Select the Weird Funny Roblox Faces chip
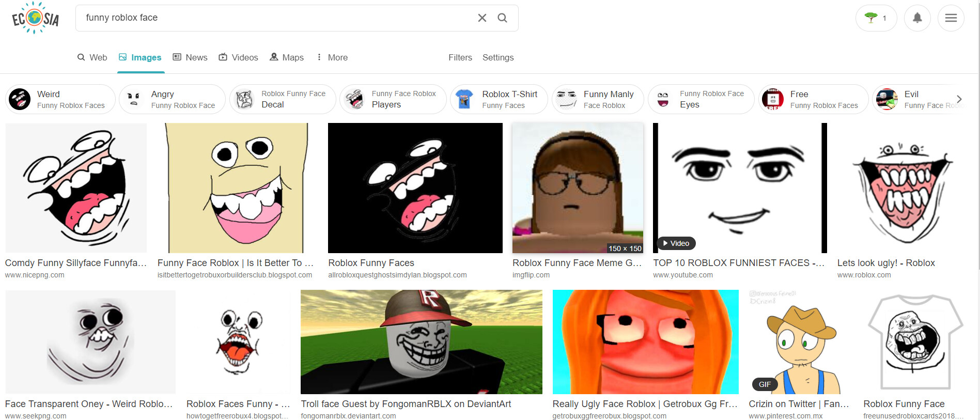This screenshot has height=420, width=980. pyautogui.click(x=60, y=99)
